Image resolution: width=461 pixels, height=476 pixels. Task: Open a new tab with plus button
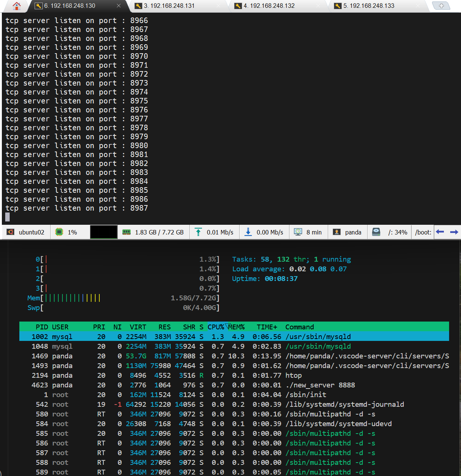[441, 6]
